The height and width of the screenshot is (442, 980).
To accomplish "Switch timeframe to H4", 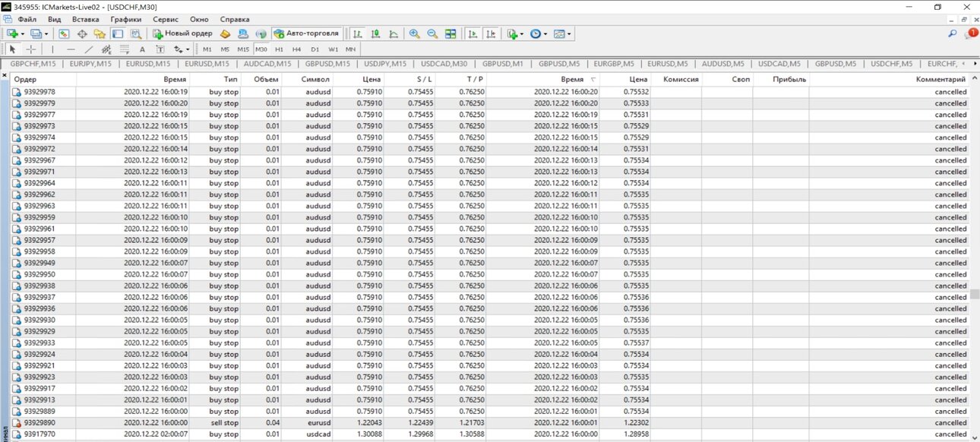I will (x=296, y=49).
